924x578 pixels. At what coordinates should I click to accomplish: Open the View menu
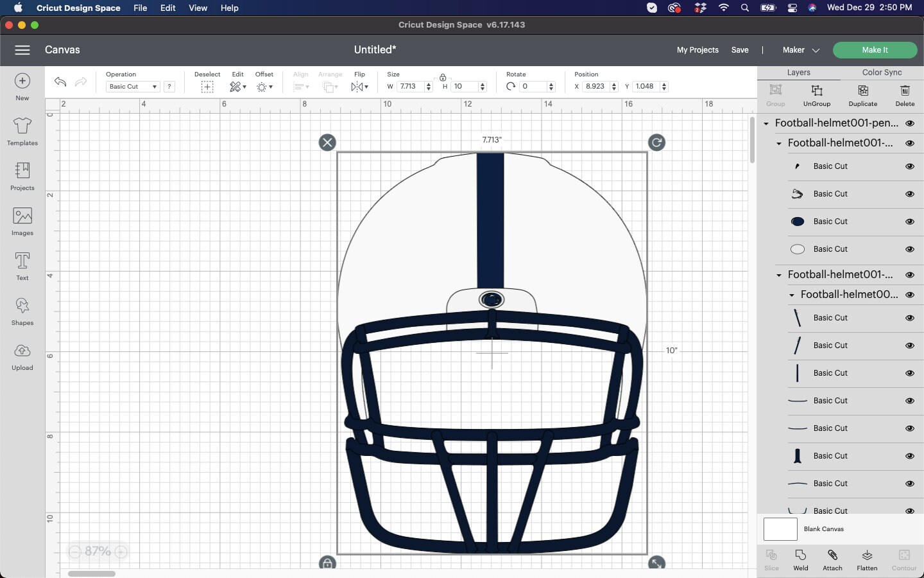(x=198, y=8)
